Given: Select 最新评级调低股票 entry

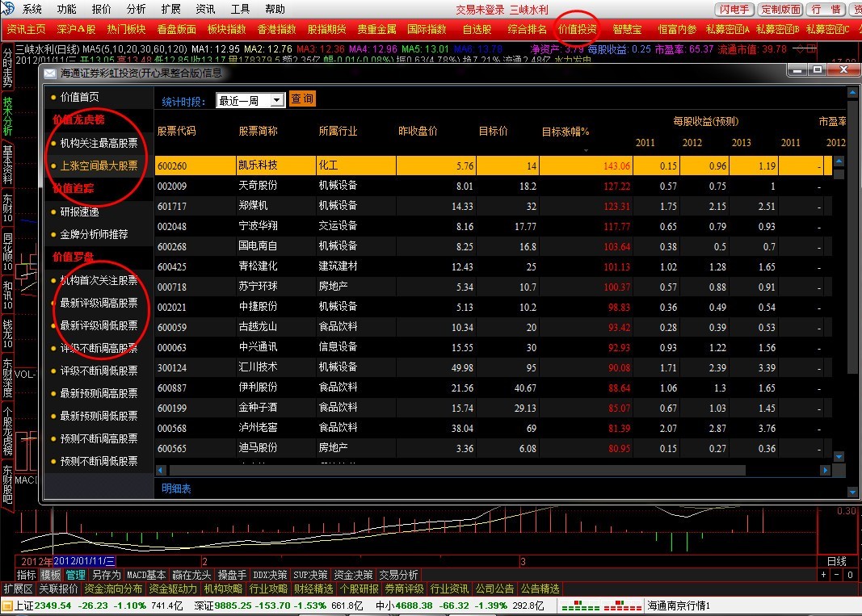Looking at the screenshot, I should (x=99, y=325).
